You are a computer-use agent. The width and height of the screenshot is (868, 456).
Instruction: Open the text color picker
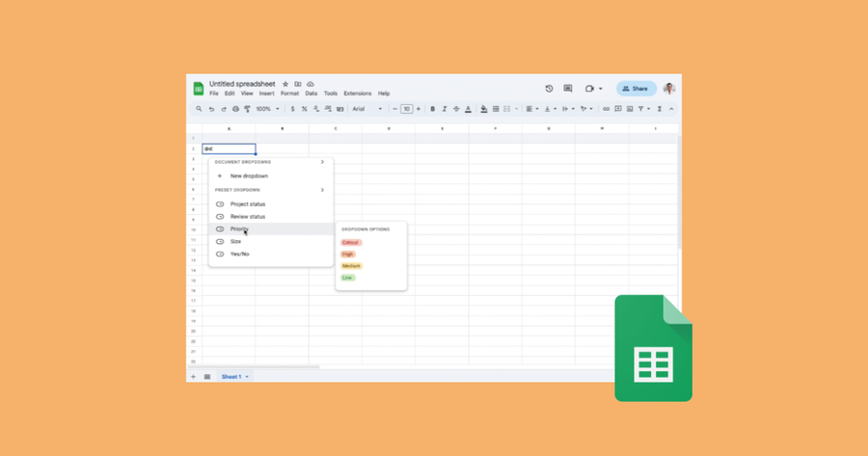click(469, 109)
